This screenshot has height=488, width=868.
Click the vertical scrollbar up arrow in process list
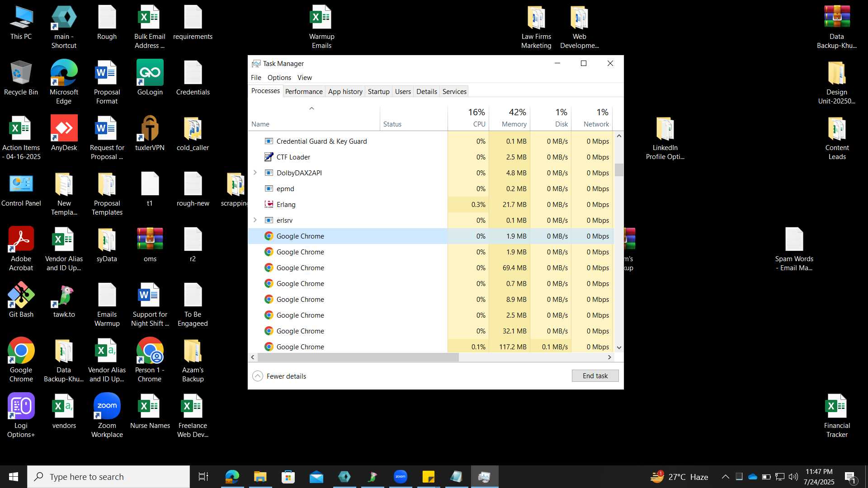coord(619,136)
